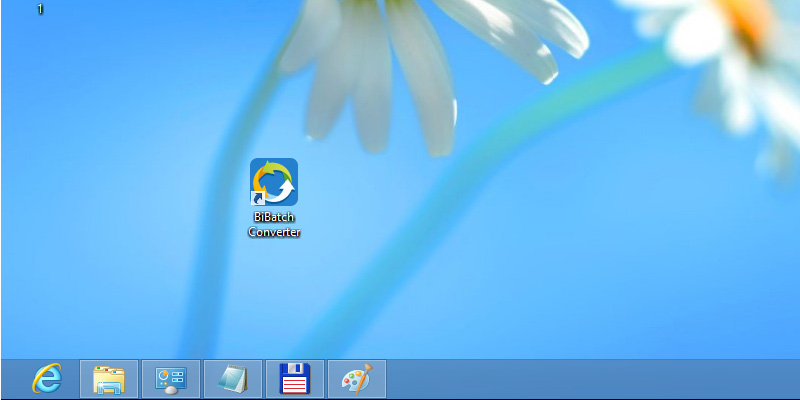Open Internet Explorer from the taskbar
This screenshot has height=400, width=800.
point(47,379)
